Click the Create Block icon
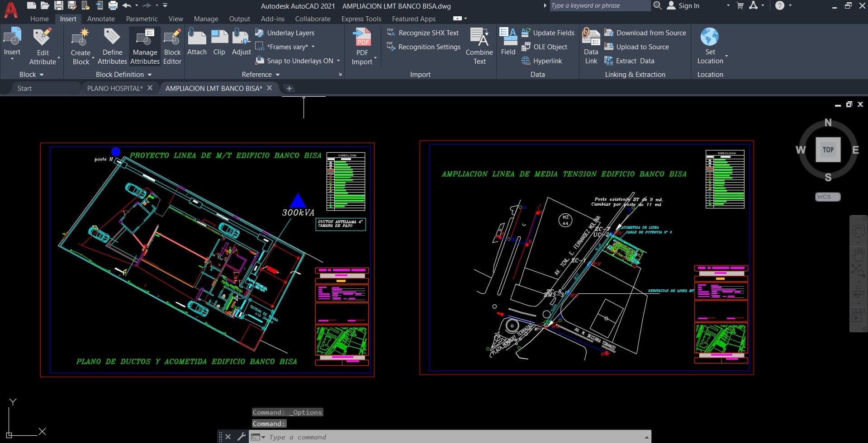This screenshot has height=443, width=868. [x=81, y=38]
